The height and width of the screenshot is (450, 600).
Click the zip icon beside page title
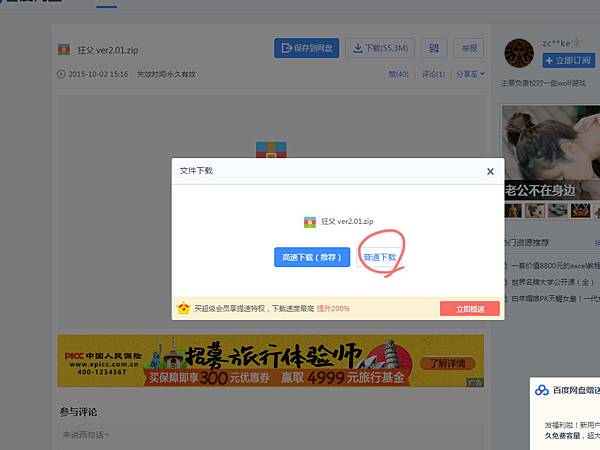pyautogui.click(x=64, y=50)
